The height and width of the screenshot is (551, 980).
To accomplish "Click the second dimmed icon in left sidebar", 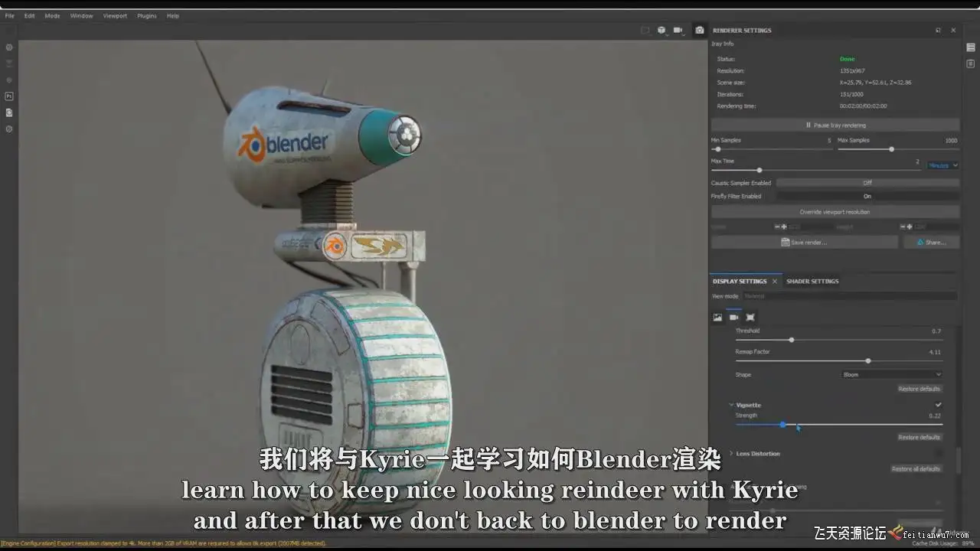I will (x=9, y=64).
